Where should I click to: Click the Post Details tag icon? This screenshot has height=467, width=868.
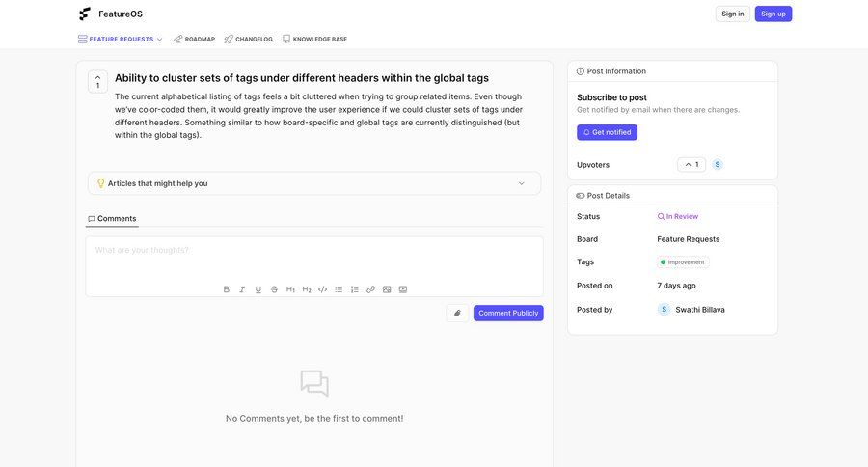click(x=581, y=196)
